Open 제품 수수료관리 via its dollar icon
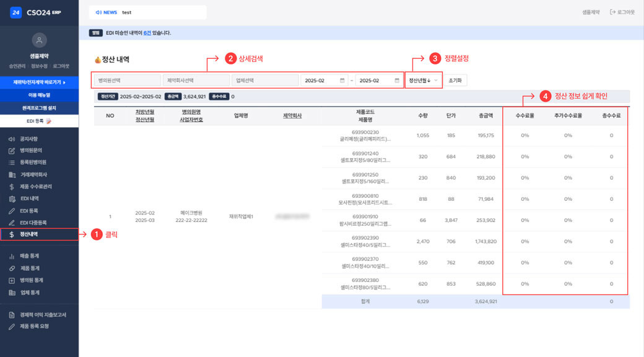 point(12,187)
